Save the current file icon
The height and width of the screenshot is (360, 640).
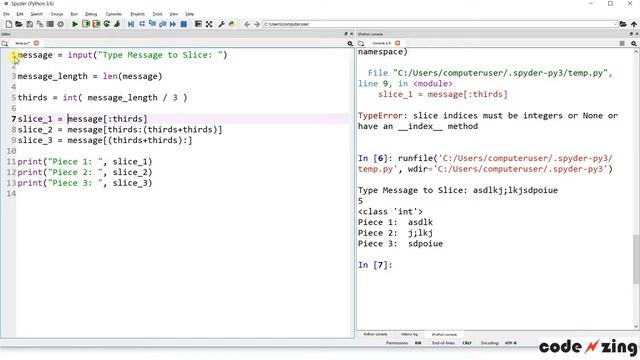(x=29, y=24)
